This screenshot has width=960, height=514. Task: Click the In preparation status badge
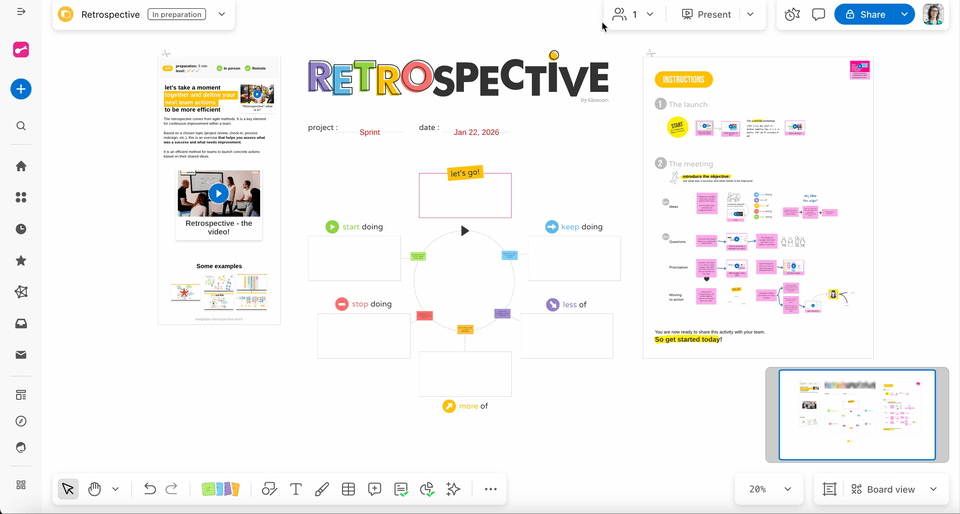tap(177, 14)
